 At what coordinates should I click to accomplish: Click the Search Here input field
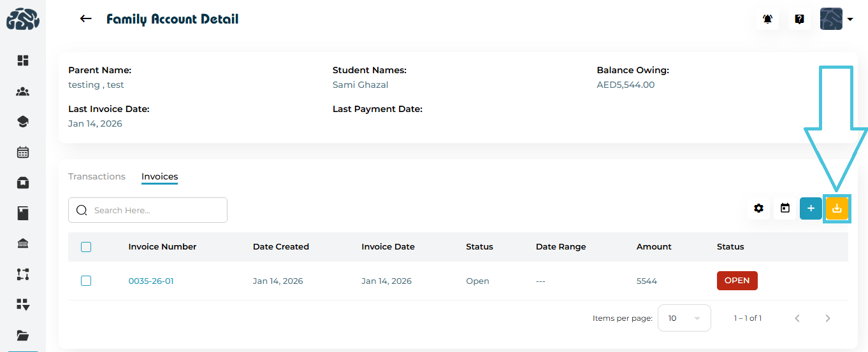[156, 210]
